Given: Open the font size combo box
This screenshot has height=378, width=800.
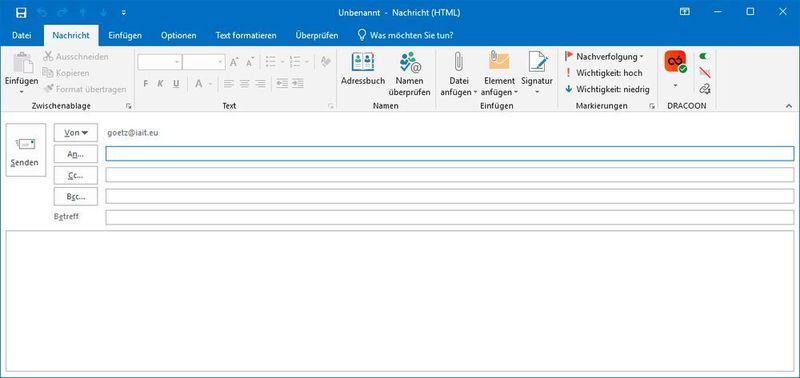Looking at the screenshot, I should [204, 62].
